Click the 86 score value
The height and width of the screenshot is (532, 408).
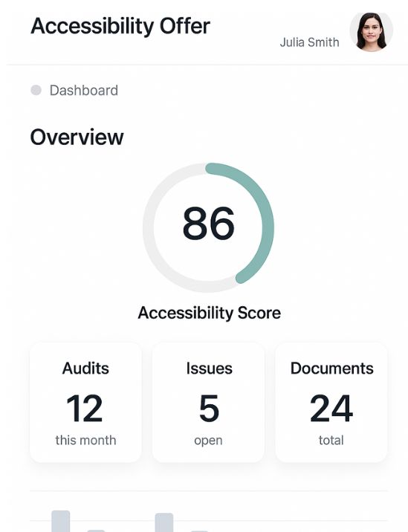pos(208,223)
